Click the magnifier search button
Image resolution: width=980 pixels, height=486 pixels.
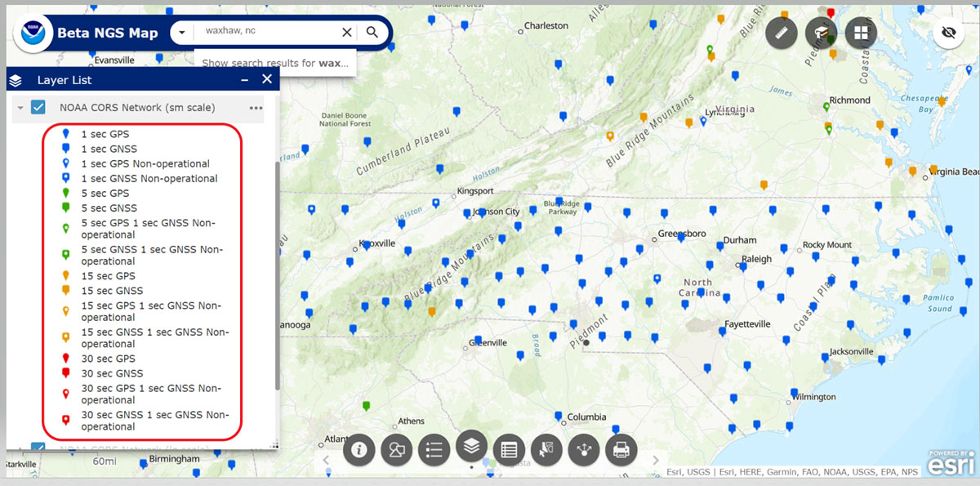pyautogui.click(x=372, y=32)
